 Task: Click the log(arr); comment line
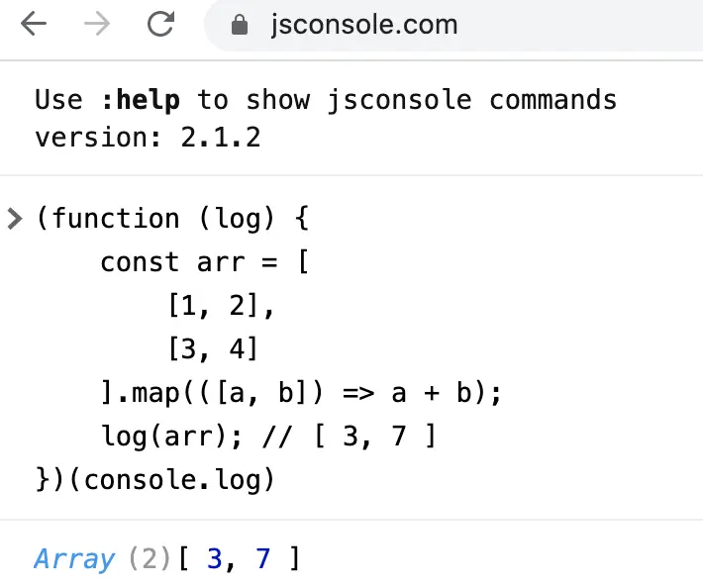[x=268, y=437]
